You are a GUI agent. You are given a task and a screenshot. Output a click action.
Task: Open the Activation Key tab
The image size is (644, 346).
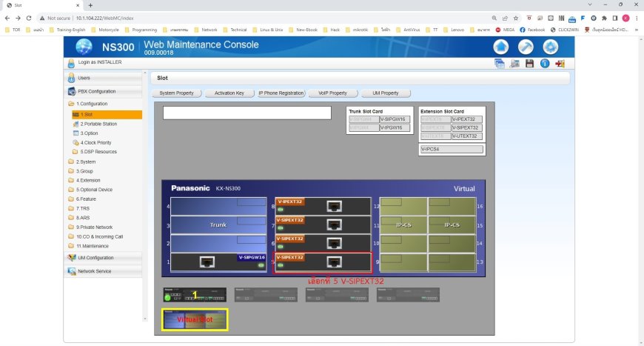point(229,93)
